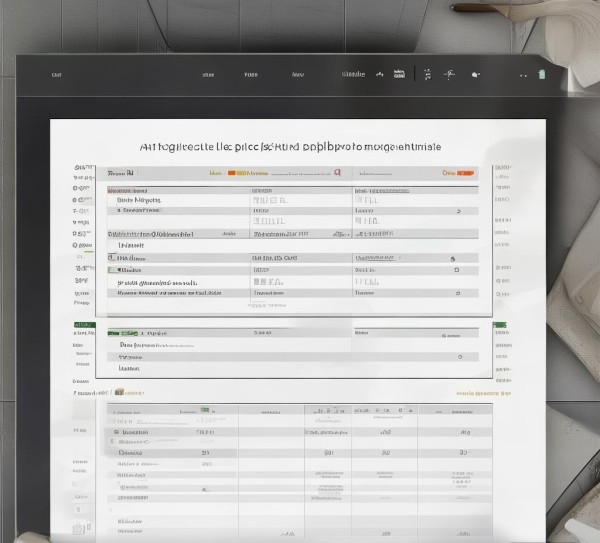Image resolution: width=600 pixels, height=543 pixels.
Task: Click the struck-through F icon in the dark toolbar
Action: [x=449, y=74]
